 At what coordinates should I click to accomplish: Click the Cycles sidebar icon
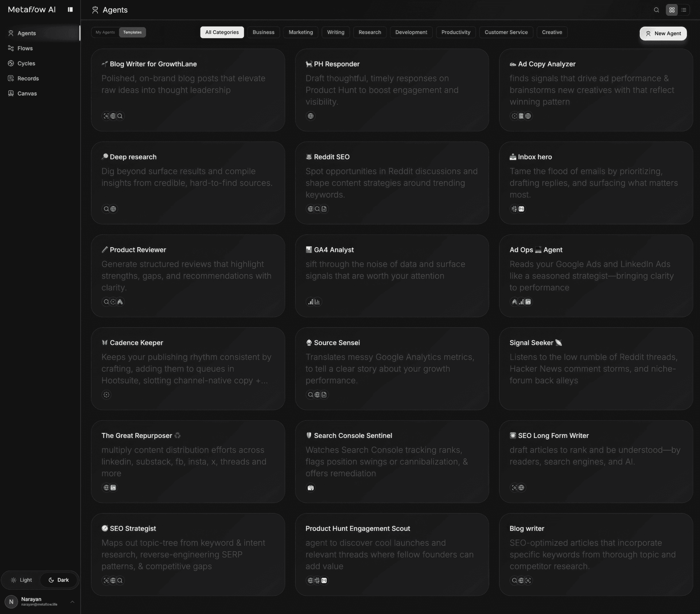11,63
